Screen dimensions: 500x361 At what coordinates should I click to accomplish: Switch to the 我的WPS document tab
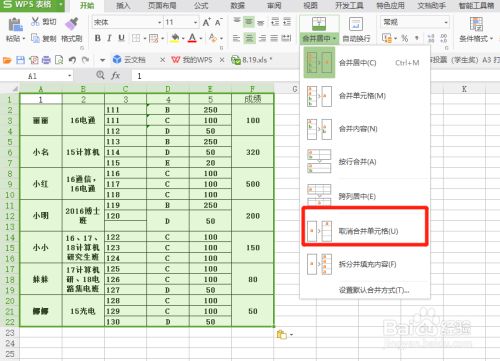pyautogui.click(x=197, y=60)
